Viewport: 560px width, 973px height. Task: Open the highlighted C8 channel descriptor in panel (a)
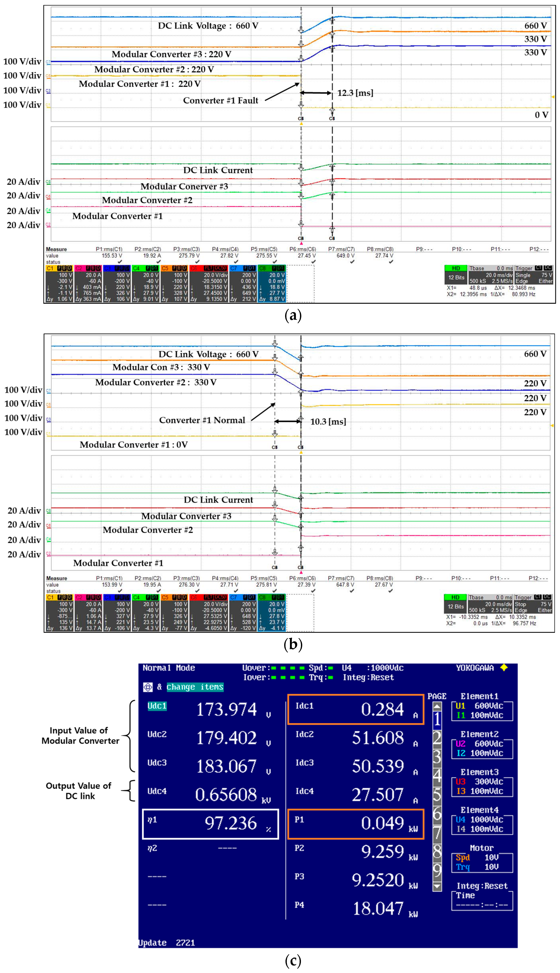click(x=272, y=284)
